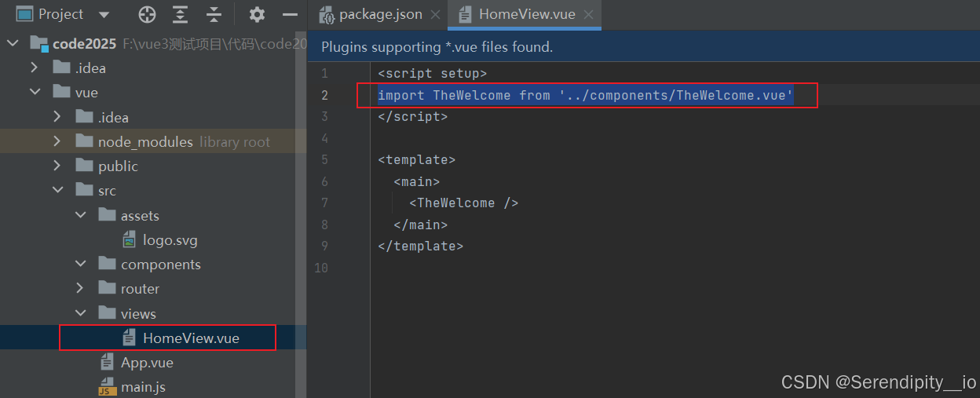Screen dimensions: 980x398
Task: Click the Expand All toolbar icon
Action: [181, 14]
